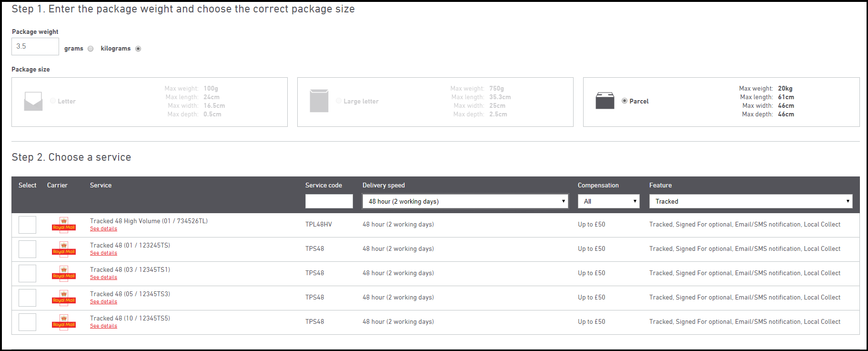Click the Package weight input field
868x351 pixels.
[x=35, y=46]
